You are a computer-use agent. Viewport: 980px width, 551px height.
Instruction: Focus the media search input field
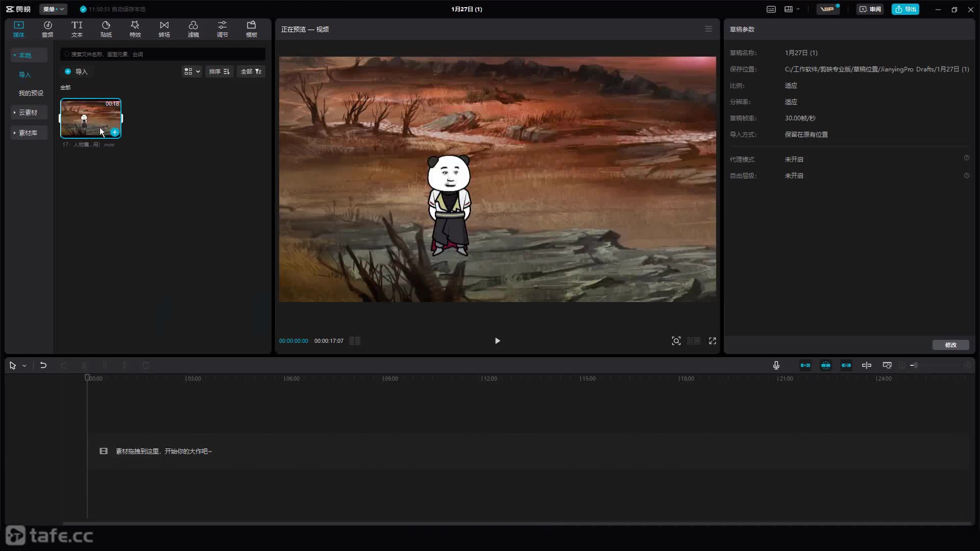163,54
